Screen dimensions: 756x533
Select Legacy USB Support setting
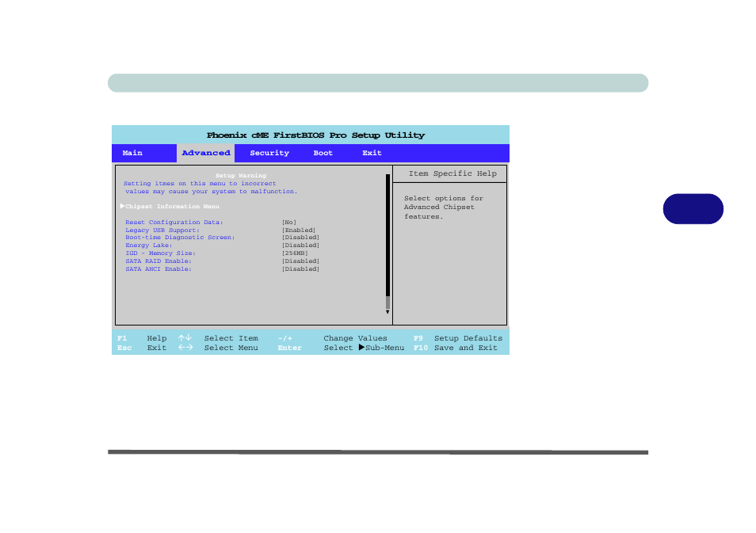click(x=162, y=230)
